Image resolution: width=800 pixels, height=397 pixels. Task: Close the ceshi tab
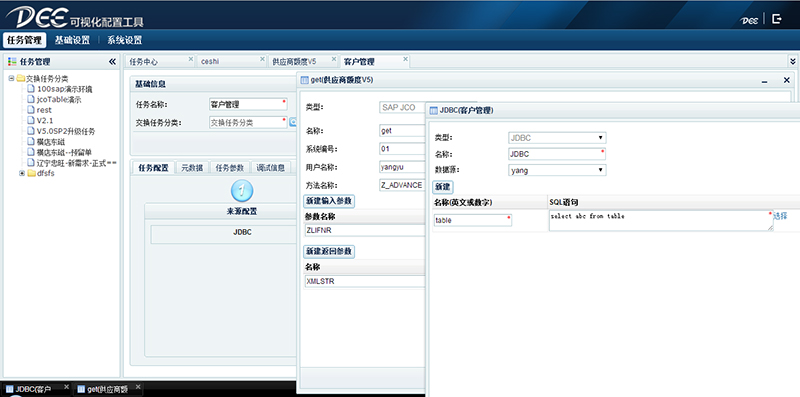pyautogui.click(x=262, y=59)
